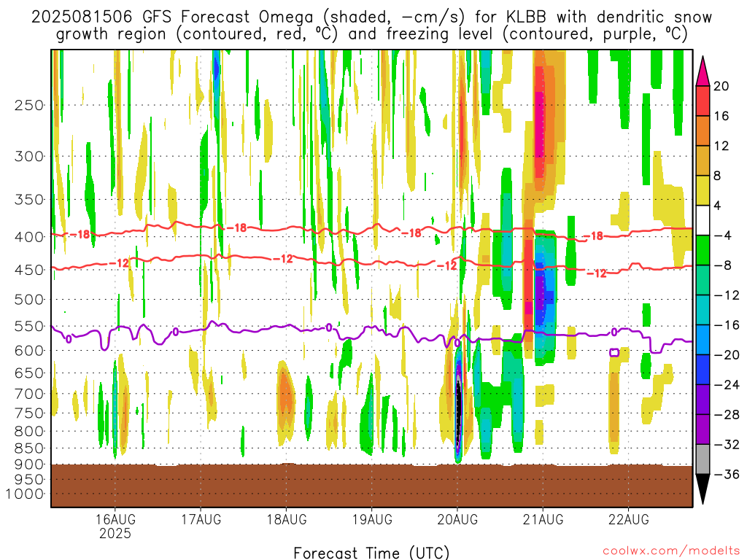Viewport: 747px width, 560px height.
Task: Click the 650 pressure level label
Action: pos(29,373)
